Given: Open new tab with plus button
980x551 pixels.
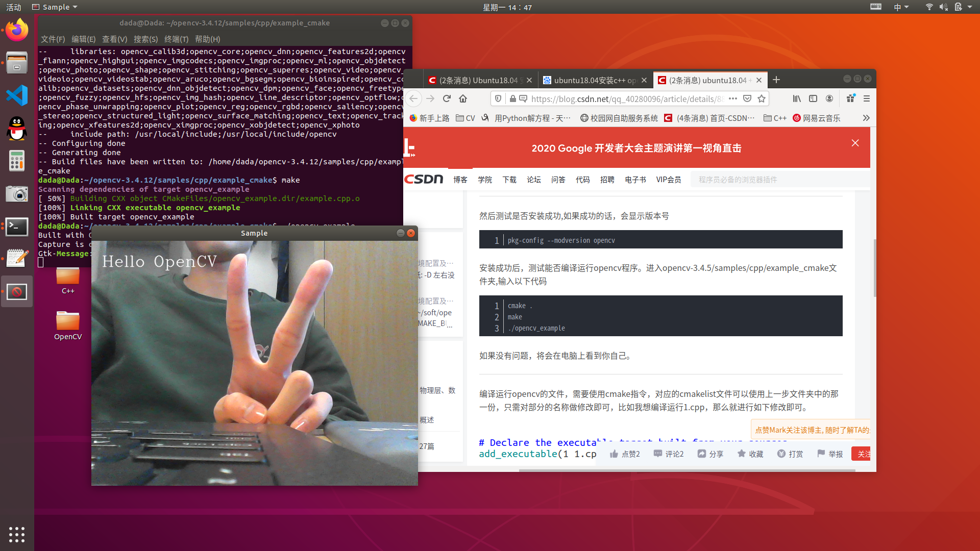Looking at the screenshot, I should (x=776, y=80).
